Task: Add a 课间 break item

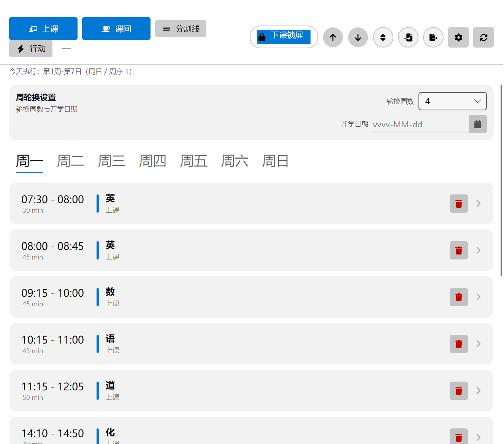Action: (x=116, y=29)
